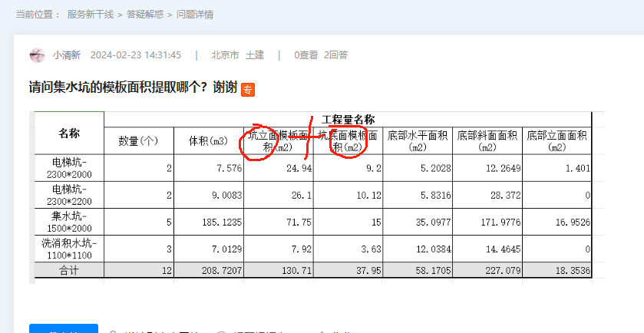Click the 体积(m3) column header
Screen dimensions: 644x333
coord(209,141)
